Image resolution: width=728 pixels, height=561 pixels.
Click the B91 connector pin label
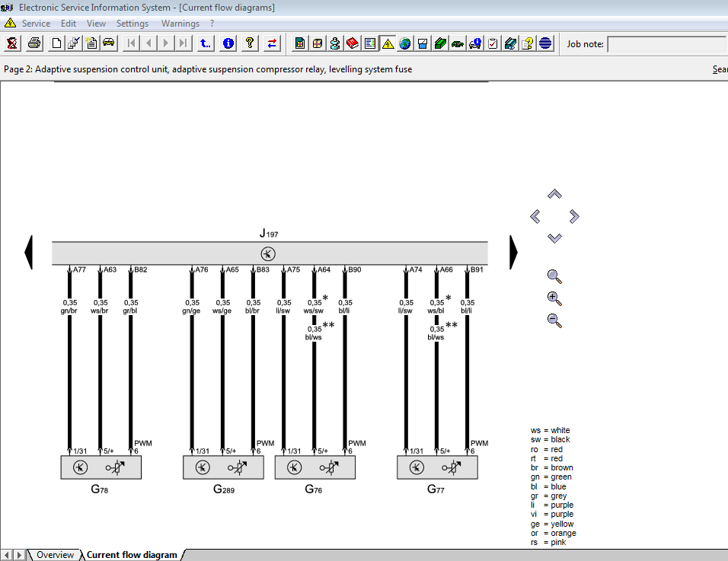click(x=477, y=269)
